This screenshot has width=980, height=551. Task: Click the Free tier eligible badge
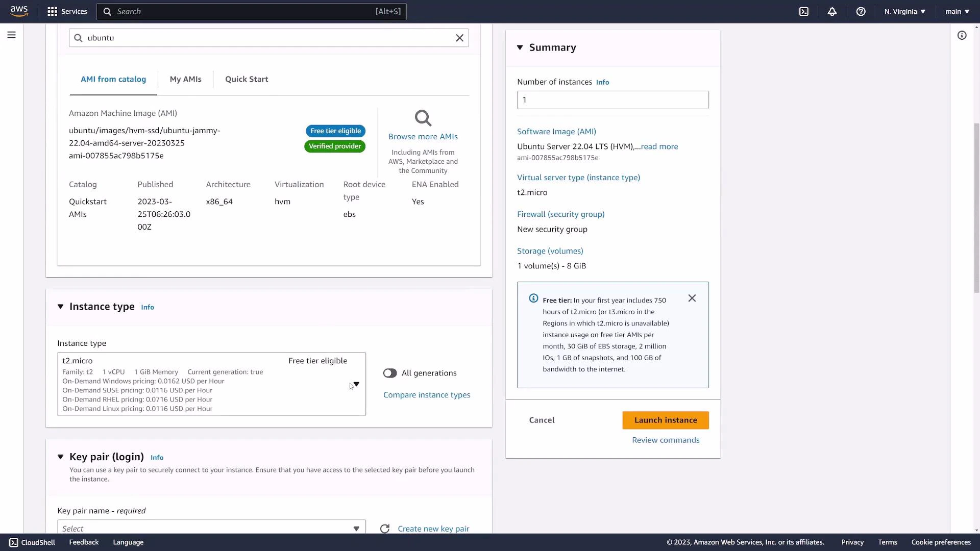335,131
